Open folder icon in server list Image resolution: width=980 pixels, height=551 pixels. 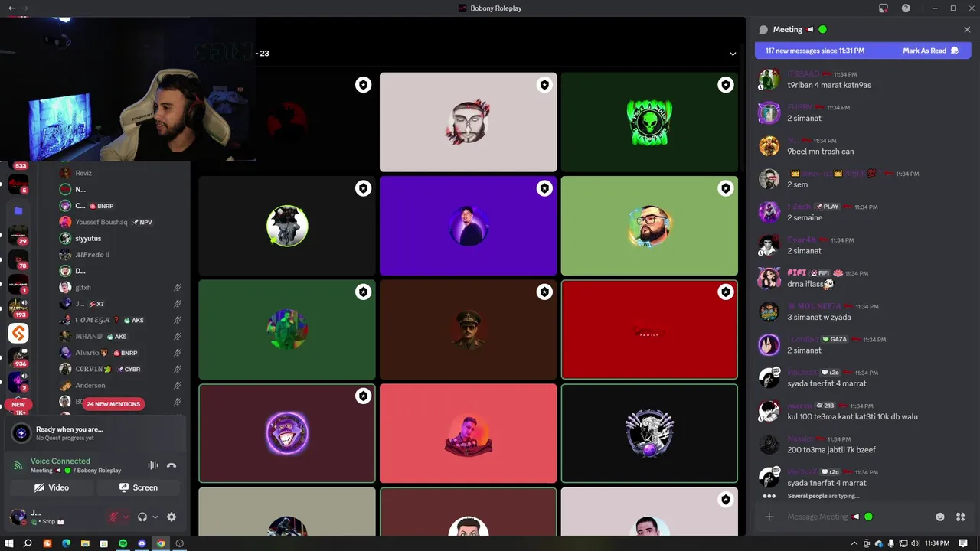pos(18,210)
